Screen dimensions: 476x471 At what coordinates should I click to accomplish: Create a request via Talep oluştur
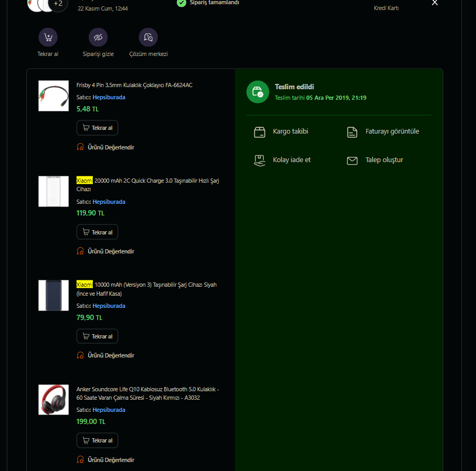pos(375,160)
